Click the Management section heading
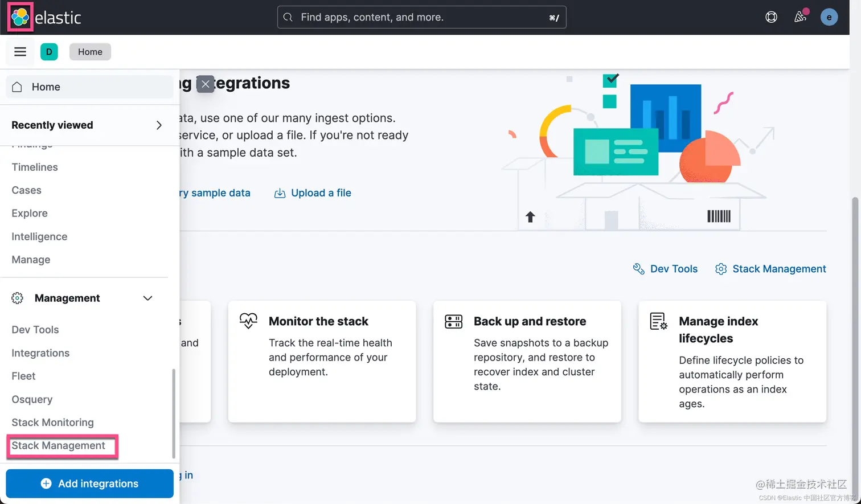The width and height of the screenshot is (861, 504). click(67, 298)
